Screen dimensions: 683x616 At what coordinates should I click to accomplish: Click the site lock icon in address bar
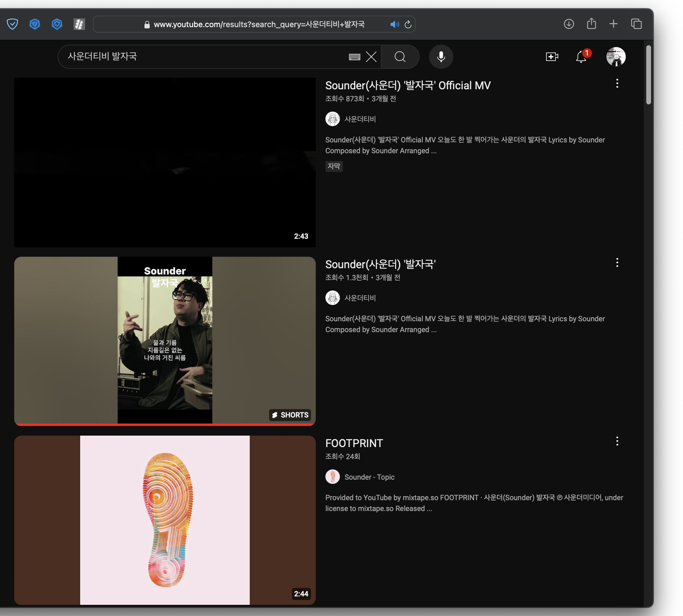point(147,24)
